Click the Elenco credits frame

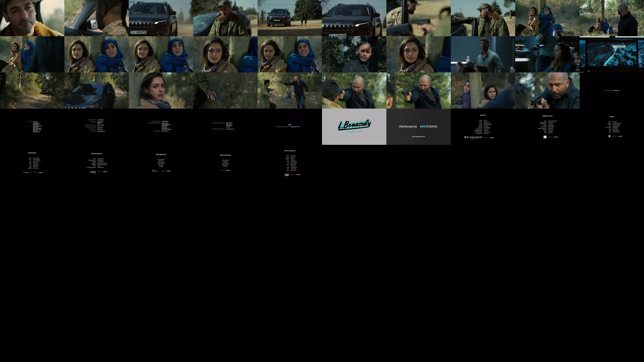pos(612,127)
